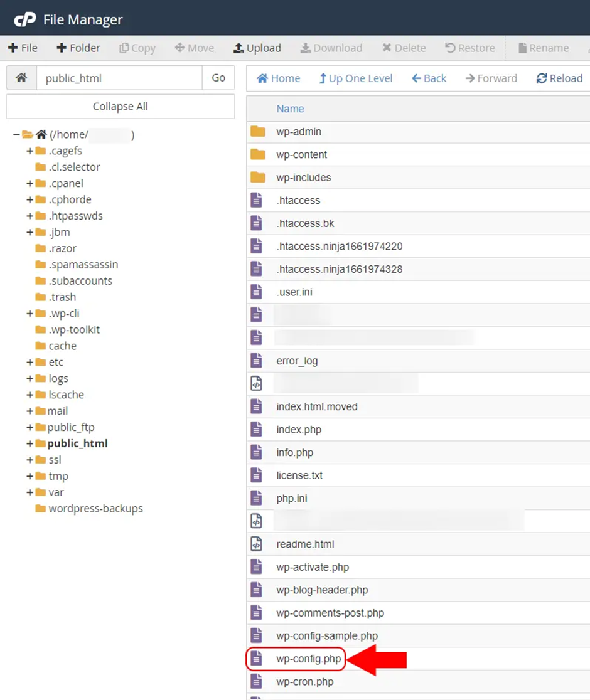Screen dimensions: 590x700
Task: Click the .htaccess file icon
Action: [x=256, y=200]
